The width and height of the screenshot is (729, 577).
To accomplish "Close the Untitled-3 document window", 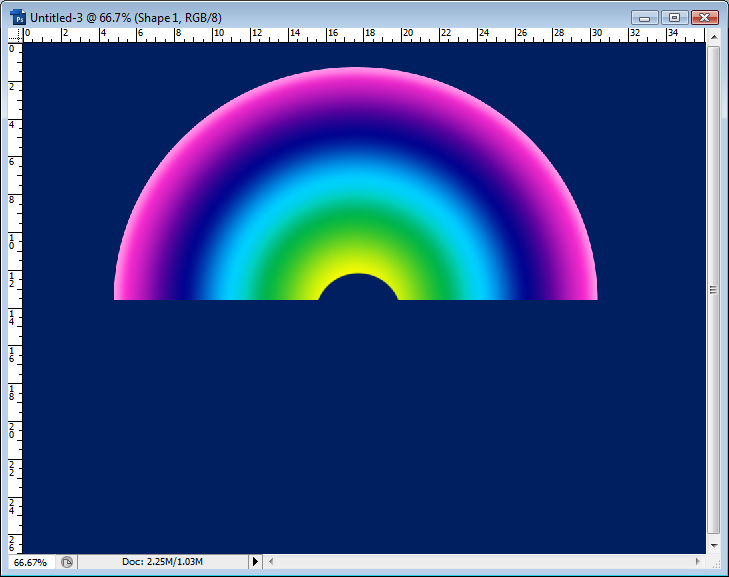I will point(704,18).
